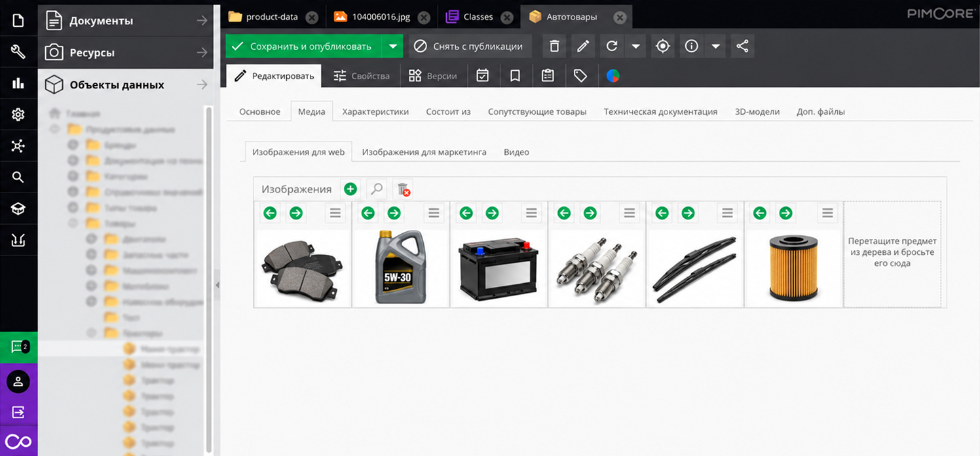Reload the object with the refresh icon

point(612,47)
